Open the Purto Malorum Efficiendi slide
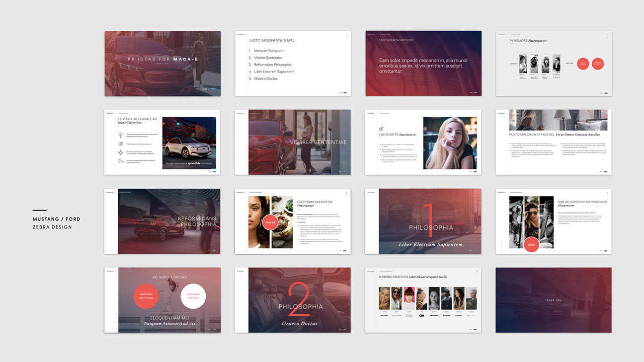This screenshot has width=644, height=362. tap(554, 142)
